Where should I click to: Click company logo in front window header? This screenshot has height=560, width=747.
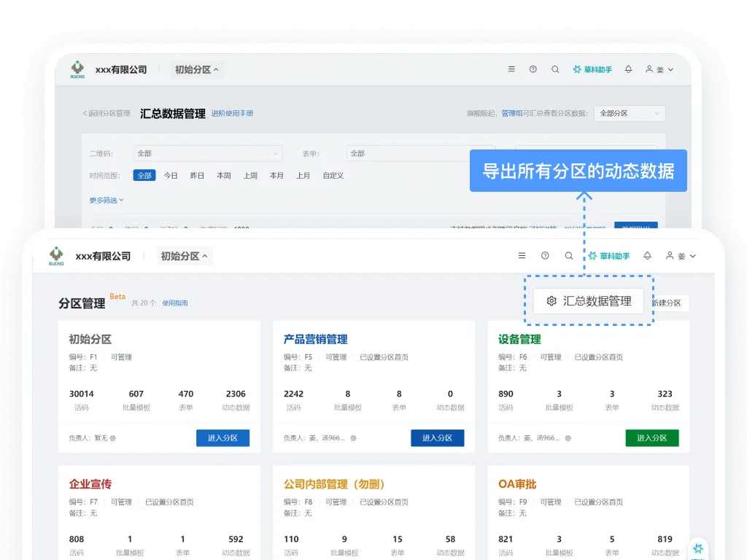coord(56,256)
